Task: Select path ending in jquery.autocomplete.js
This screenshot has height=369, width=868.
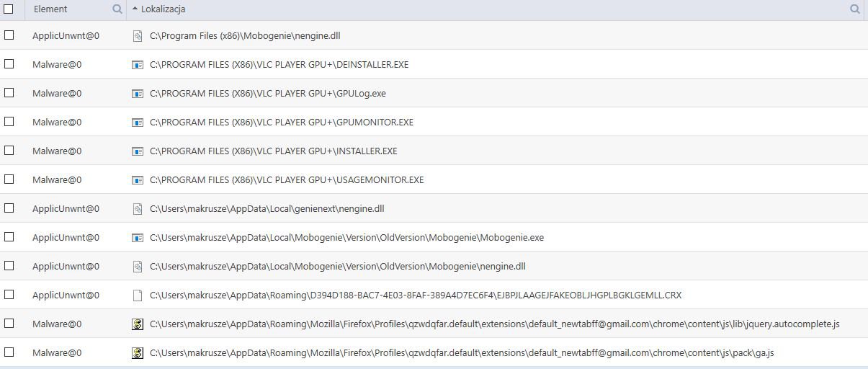Action: (495, 324)
